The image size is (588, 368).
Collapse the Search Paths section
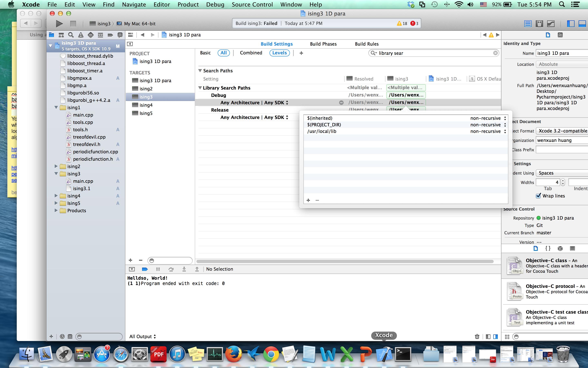point(200,71)
